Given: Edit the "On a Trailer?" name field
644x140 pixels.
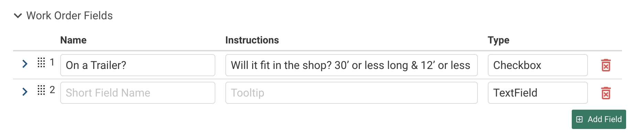Looking at the screenshot, I should pos(138,65).
